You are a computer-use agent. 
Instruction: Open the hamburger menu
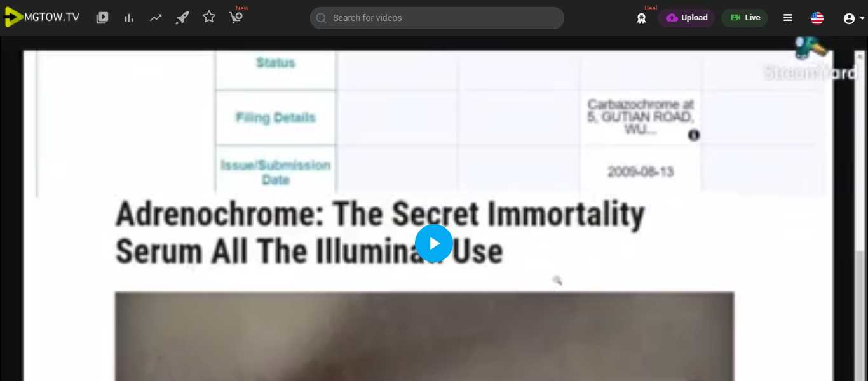(x=788, y=18)
